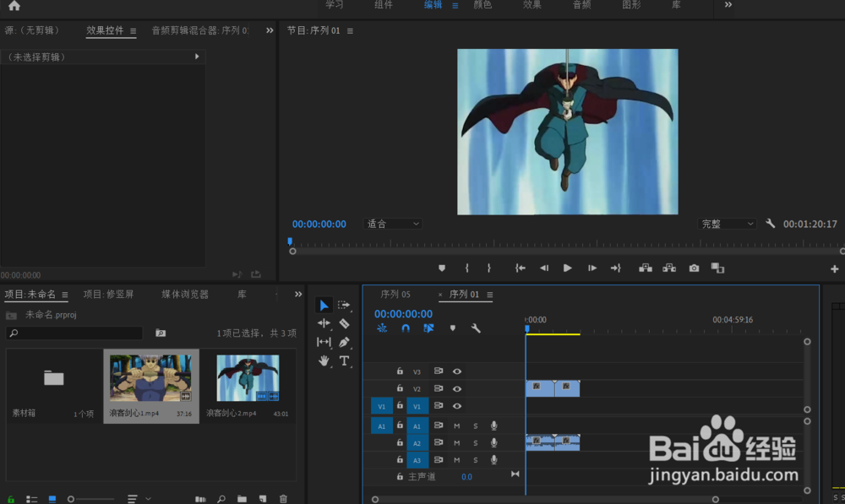Play the program monitor
845x504 pixels.
point(568,268)
